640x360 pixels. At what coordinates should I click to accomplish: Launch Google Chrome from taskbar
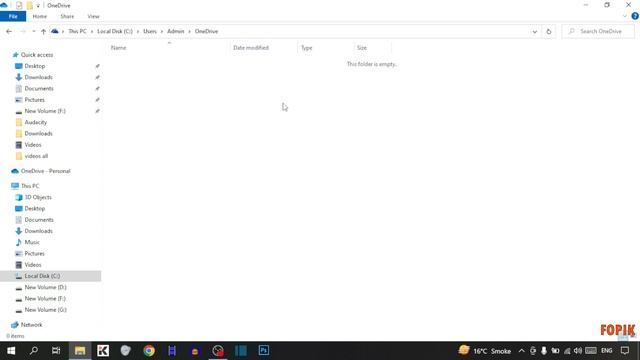tap(149, 351)
